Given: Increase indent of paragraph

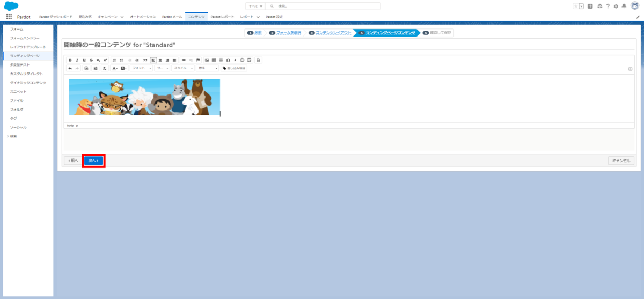Looking at the screenshot, I should [137, 60].
